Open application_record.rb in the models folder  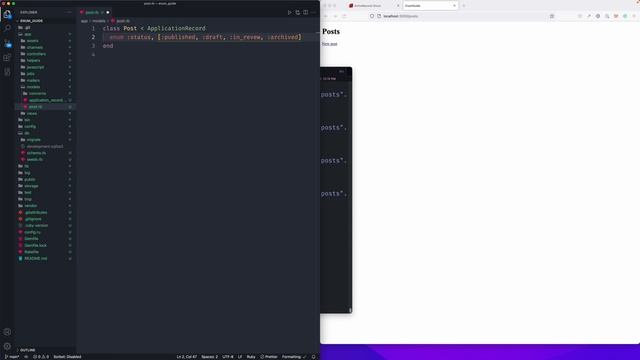click(46, 100)
